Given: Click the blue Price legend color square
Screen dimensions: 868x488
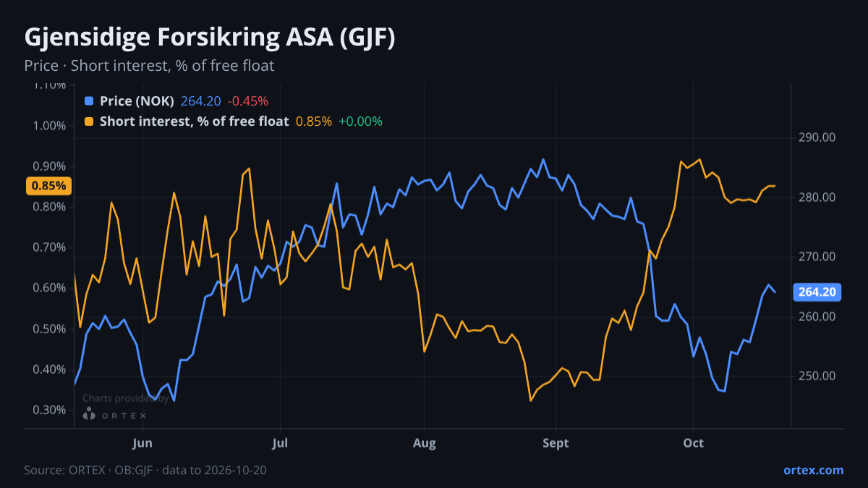Looking at the screenshot, I should (x=90, y=101).
